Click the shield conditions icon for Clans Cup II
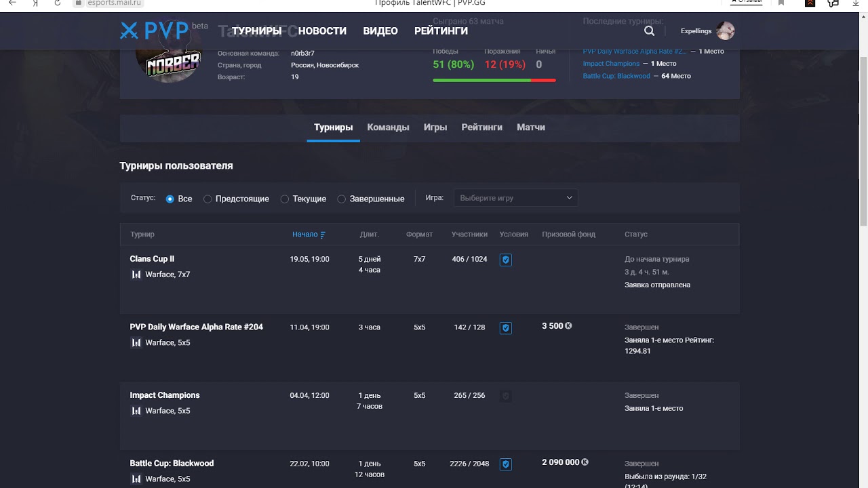This screenshot has width=868, height=488. [505, 260]
